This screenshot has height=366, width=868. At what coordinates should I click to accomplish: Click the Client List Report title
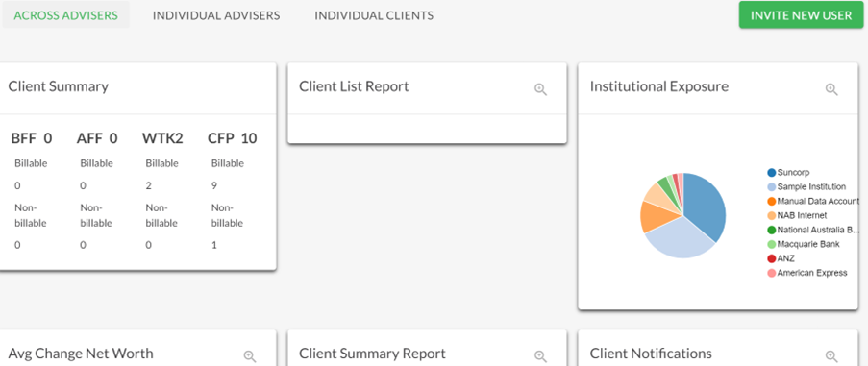tap(354, 86)
